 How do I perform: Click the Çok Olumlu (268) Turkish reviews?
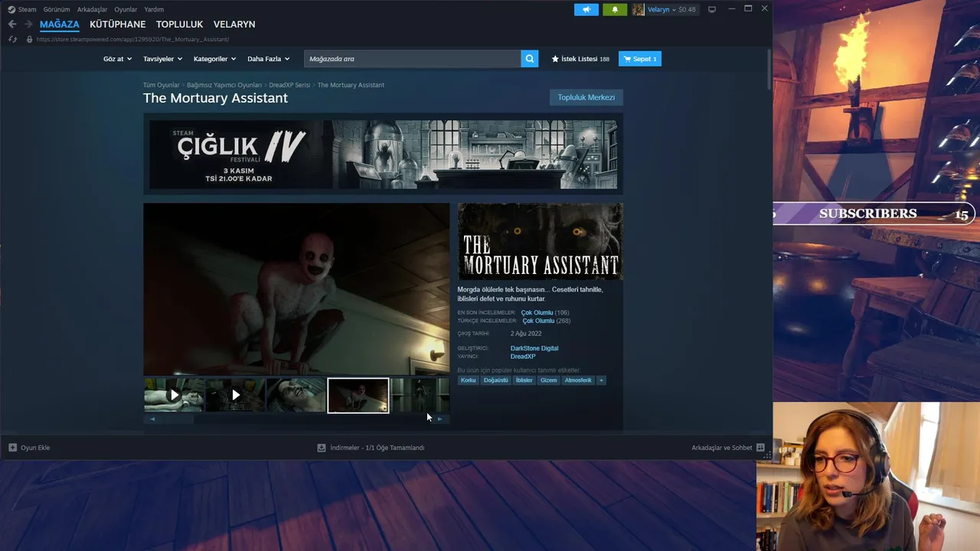pos(547,321)
